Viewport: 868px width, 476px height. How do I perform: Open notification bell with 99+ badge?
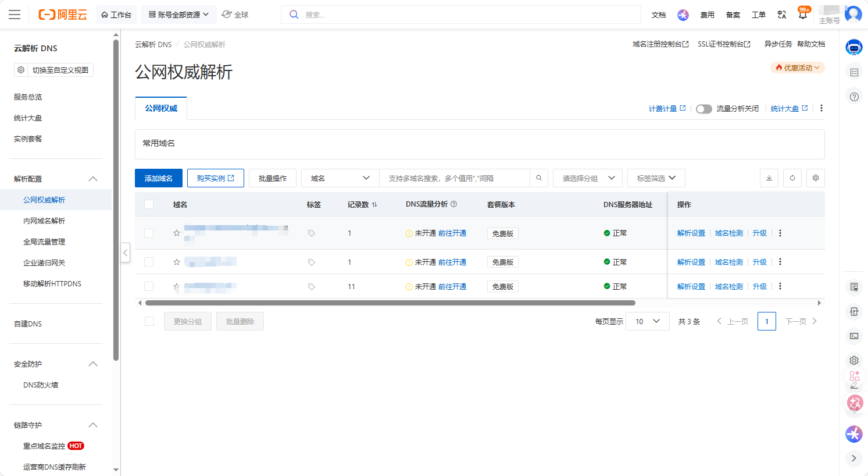pos(803,15)
